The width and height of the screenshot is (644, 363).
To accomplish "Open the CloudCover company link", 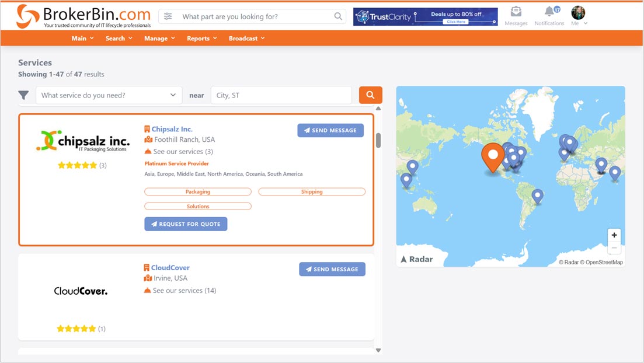I will coord(170,267).
